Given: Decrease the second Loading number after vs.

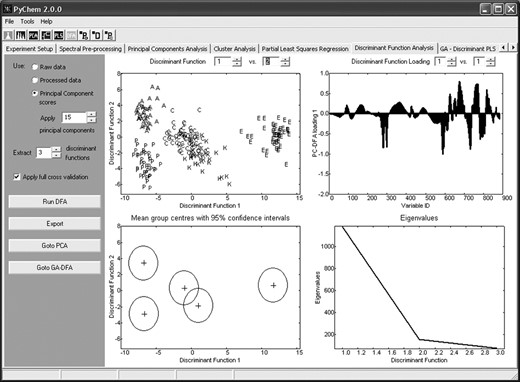Looking at the screenshot, I should tap(491, 64).
